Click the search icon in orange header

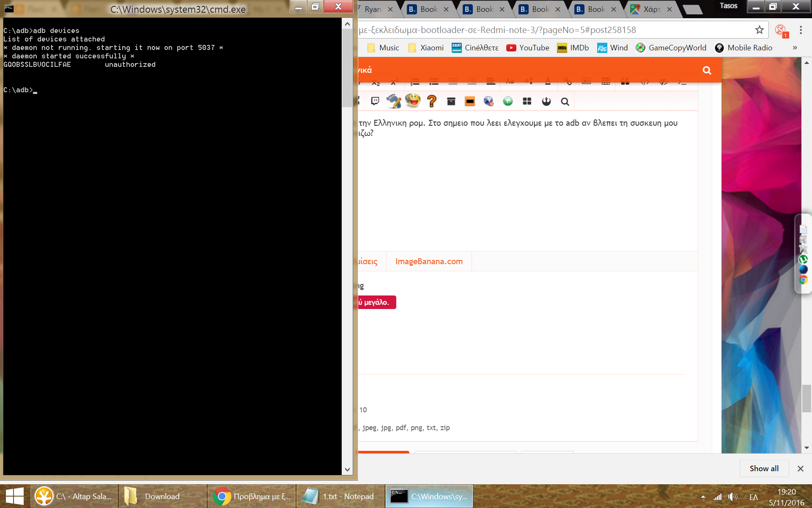click(x=707, y=70)
